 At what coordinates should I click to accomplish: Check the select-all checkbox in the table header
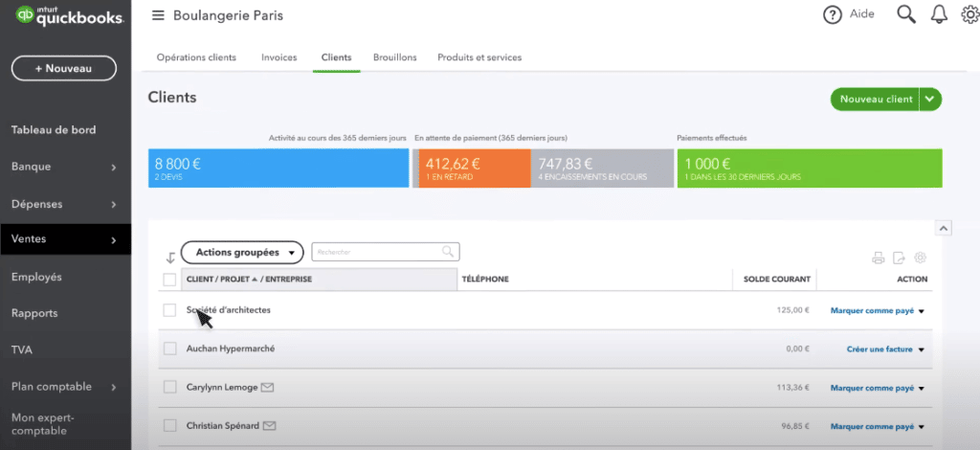169,280
